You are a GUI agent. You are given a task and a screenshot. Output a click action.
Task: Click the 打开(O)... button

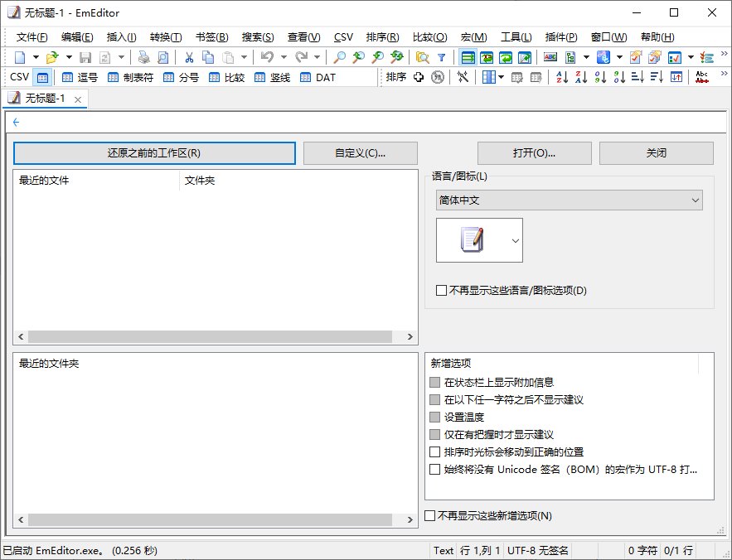coord(535,153)
